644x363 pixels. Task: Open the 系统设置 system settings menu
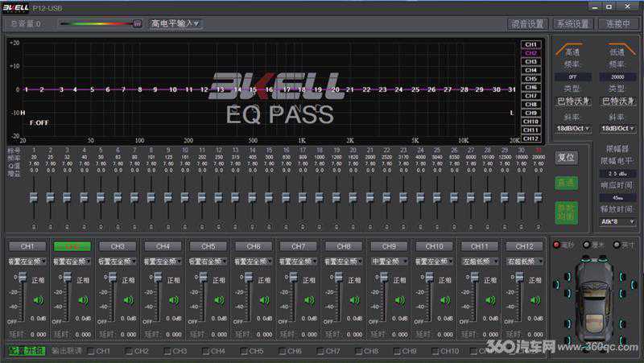coord(573,24)
